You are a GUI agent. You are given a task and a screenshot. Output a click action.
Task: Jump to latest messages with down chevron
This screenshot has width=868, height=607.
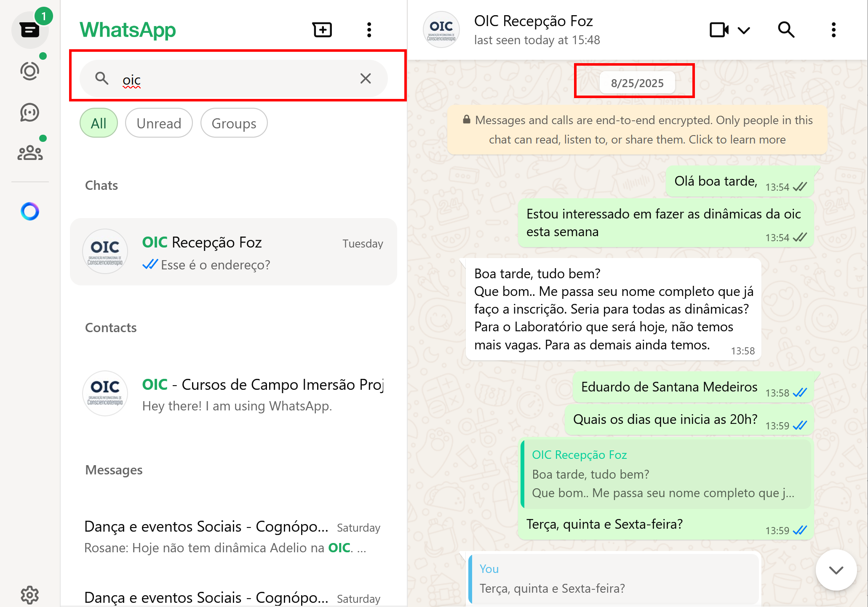[x=836, y=570]
